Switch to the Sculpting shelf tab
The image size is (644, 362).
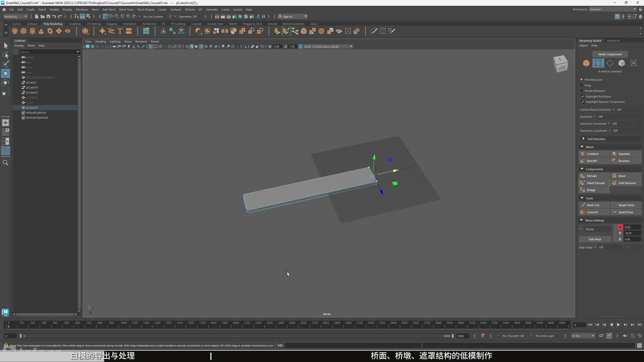[x=74, y=24]
